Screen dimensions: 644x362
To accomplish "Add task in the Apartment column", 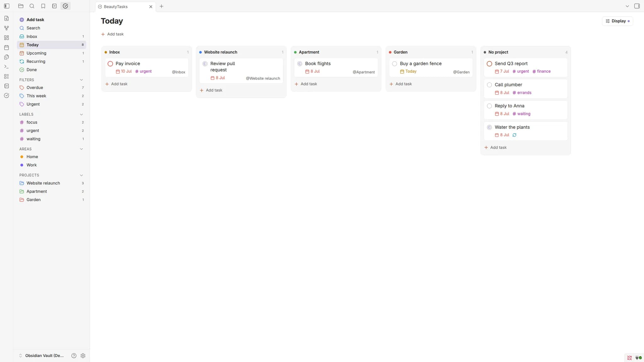I will click(306, 84).
